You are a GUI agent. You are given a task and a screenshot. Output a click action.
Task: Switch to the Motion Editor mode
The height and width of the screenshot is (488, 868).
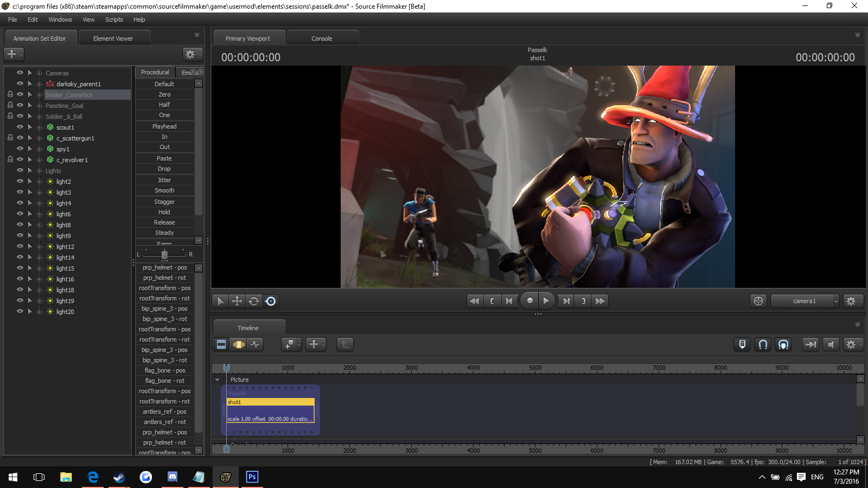click(238, 344)
